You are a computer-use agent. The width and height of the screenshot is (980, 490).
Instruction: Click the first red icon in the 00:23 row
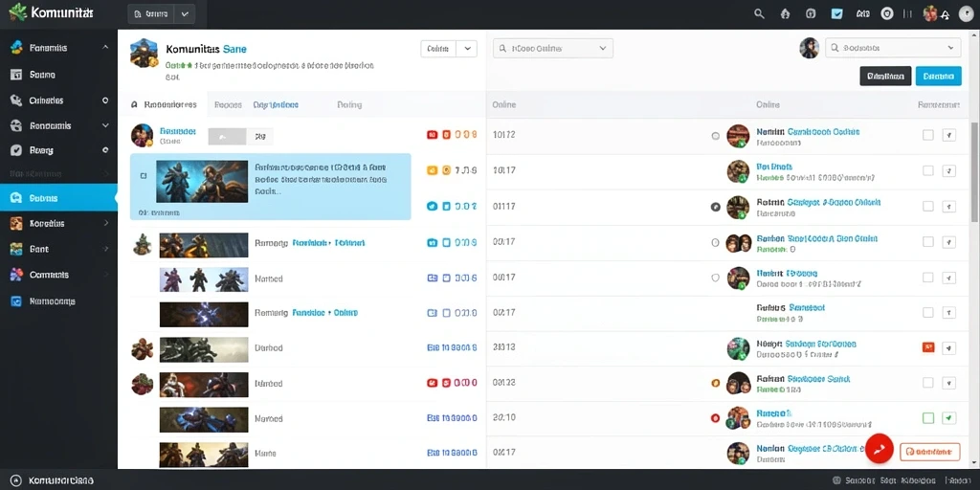tap(432, 383)
